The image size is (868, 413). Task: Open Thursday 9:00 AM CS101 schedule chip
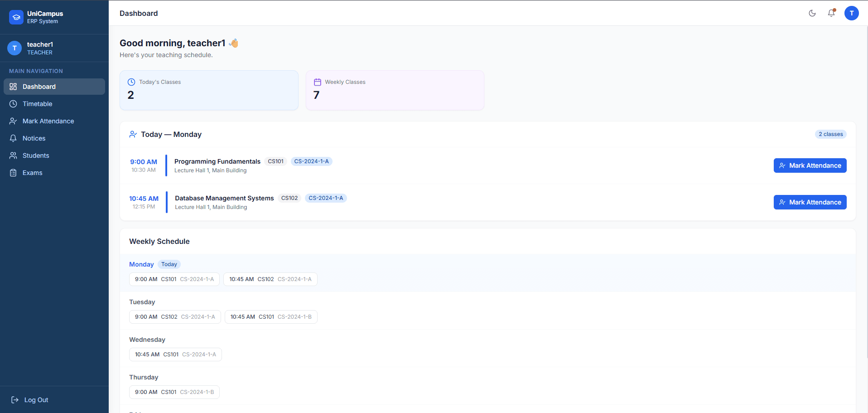(x=174, y=392)
